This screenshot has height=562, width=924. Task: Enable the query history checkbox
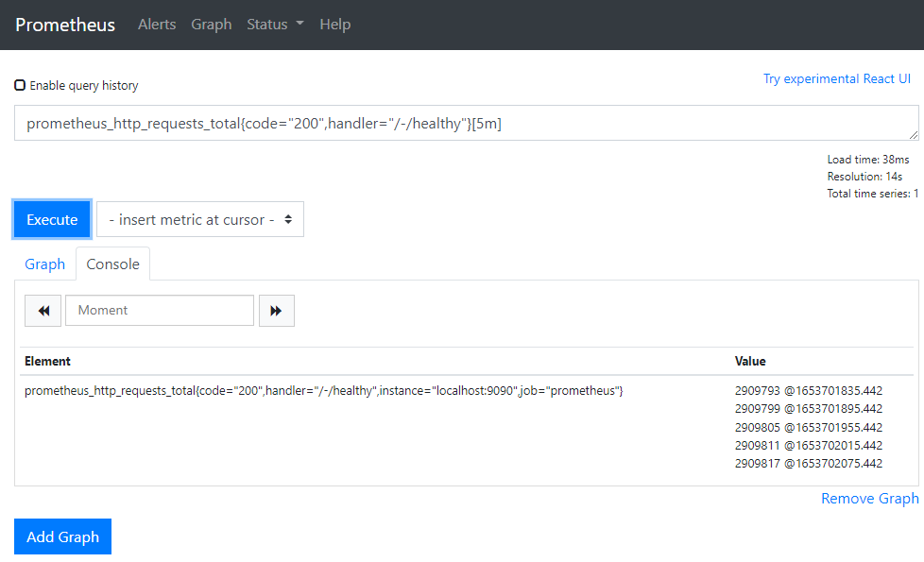(x=20, y=85)
